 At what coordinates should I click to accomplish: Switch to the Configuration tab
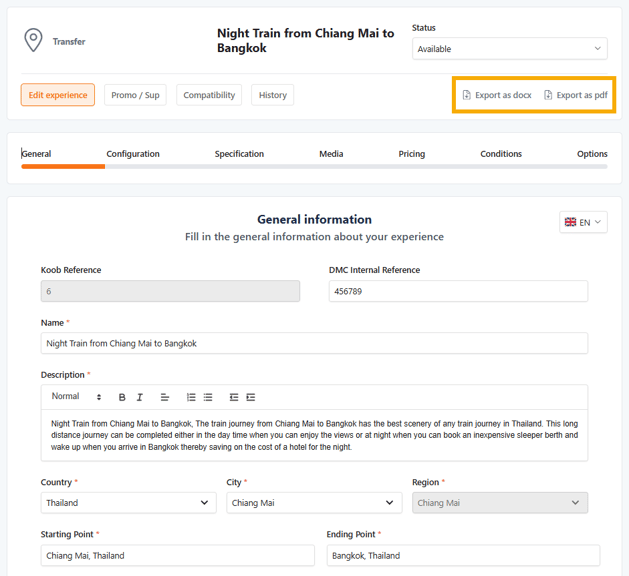tap(133, 154)
